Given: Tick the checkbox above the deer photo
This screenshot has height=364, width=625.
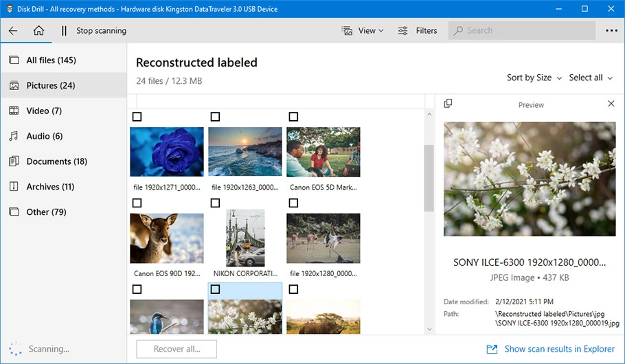Looking at the screenshot, I should point(137,203).
